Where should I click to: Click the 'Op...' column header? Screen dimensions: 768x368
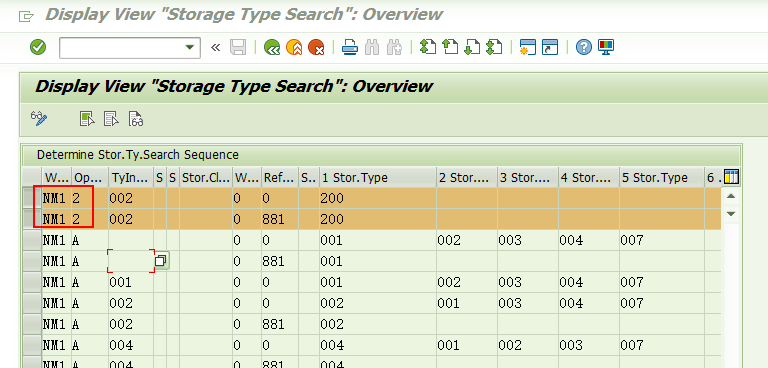[89, 177]
